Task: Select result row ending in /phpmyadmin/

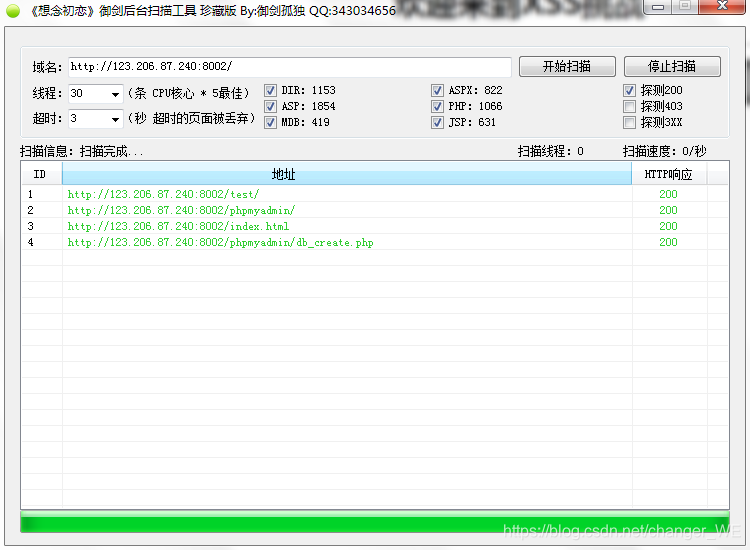Action: (375, 210)
